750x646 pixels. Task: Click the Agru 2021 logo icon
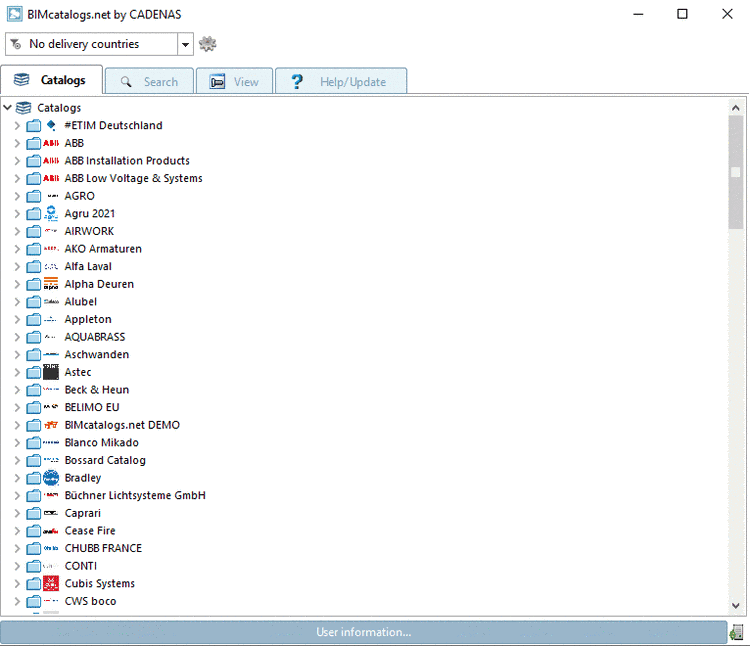(51, 213)
